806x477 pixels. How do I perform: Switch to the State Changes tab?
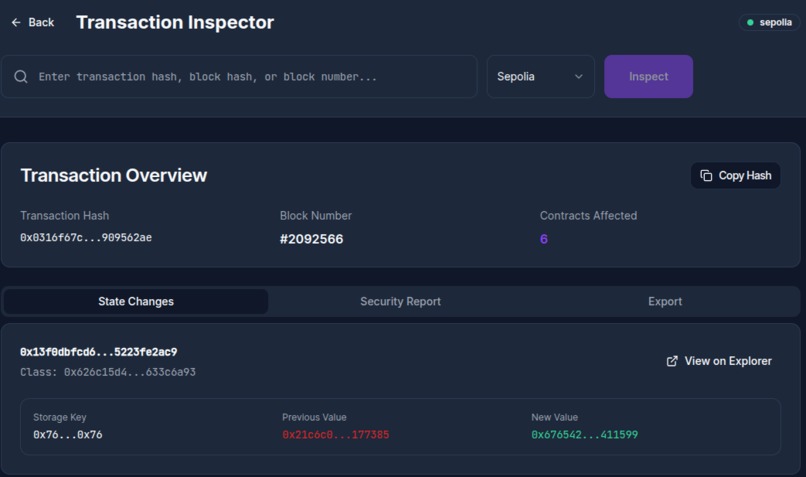(x=136, y=301)
